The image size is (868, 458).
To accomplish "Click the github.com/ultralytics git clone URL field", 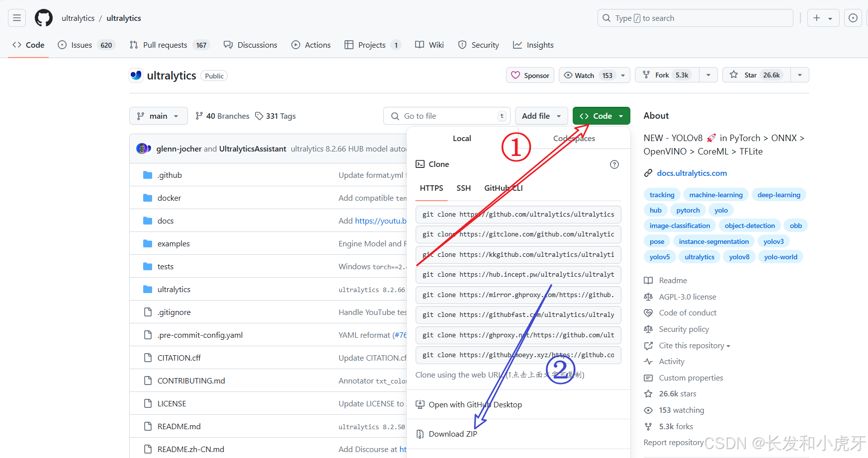I will pos(519,214).
